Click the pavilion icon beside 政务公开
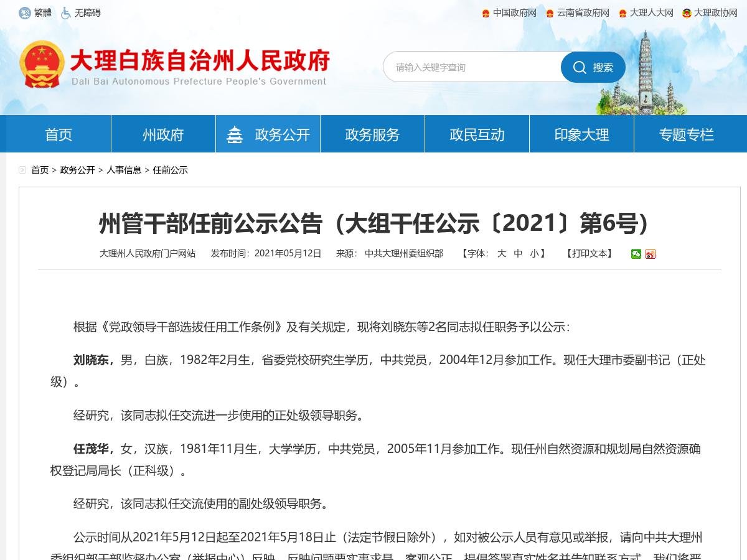 coord(235,134)
